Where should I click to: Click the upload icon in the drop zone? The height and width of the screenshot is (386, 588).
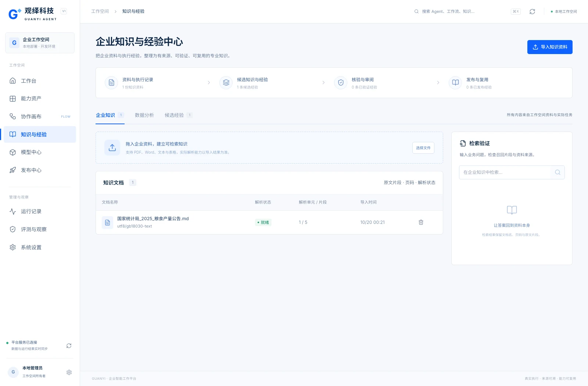tap(112, 148)
